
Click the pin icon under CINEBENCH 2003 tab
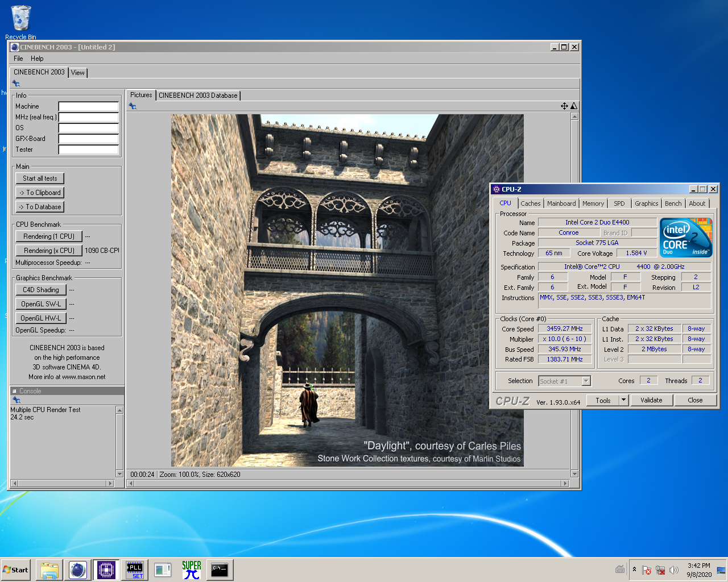(x=16, y=84)
